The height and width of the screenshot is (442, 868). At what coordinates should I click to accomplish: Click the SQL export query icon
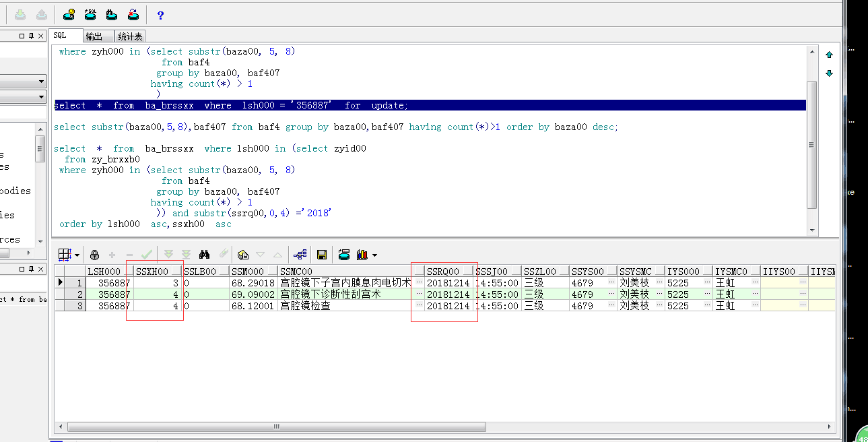(x=90, y=14)
